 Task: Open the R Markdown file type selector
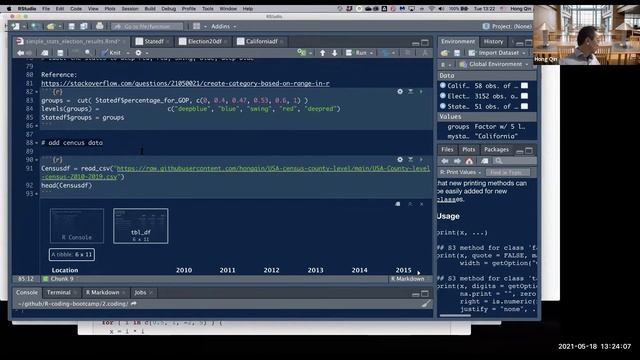tap(409, 279)
